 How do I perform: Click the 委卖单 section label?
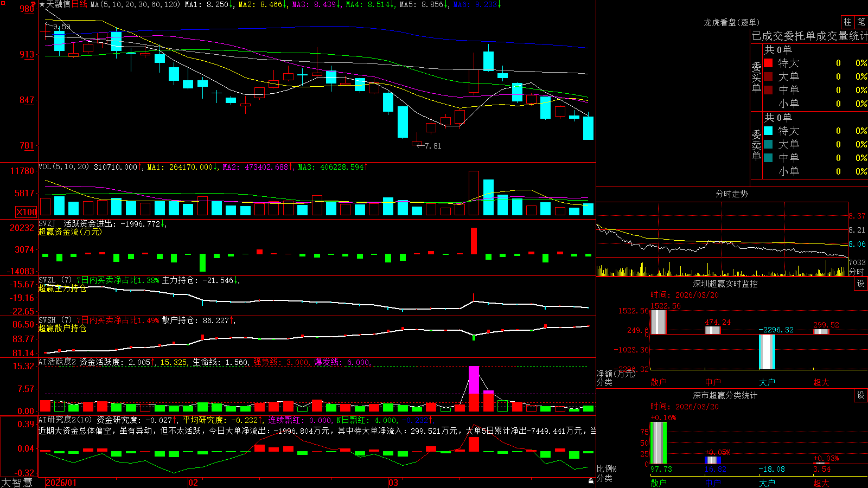(756, 145)
